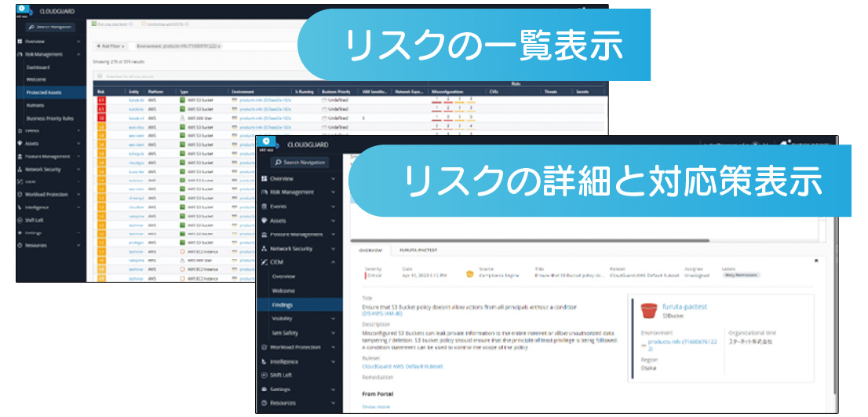This screenshot has width=868, height=417.
Task: Click Risk Management icon in front window sidebar
Action: [264, 192]
